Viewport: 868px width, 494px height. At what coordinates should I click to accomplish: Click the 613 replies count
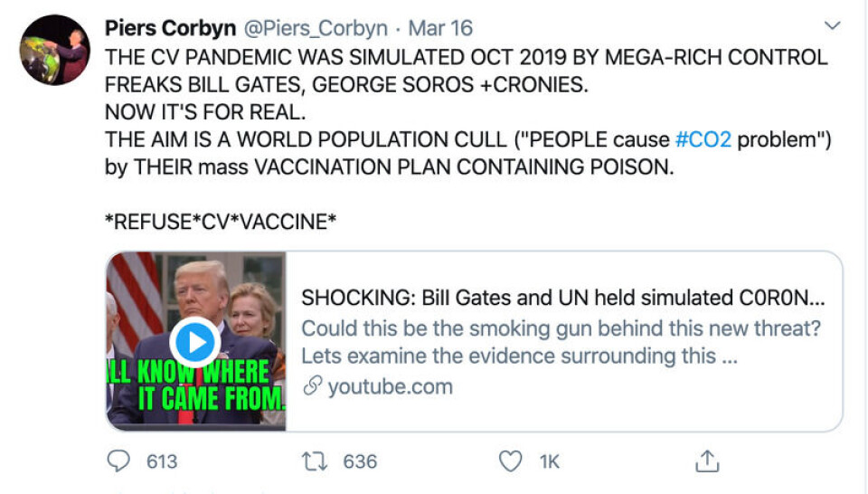tap(162, 462)
